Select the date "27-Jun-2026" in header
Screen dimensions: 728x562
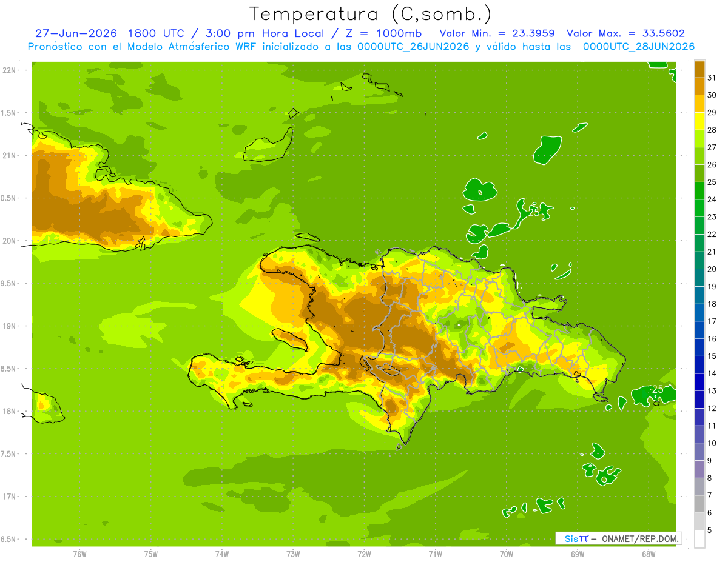click(x=76, y=33)
